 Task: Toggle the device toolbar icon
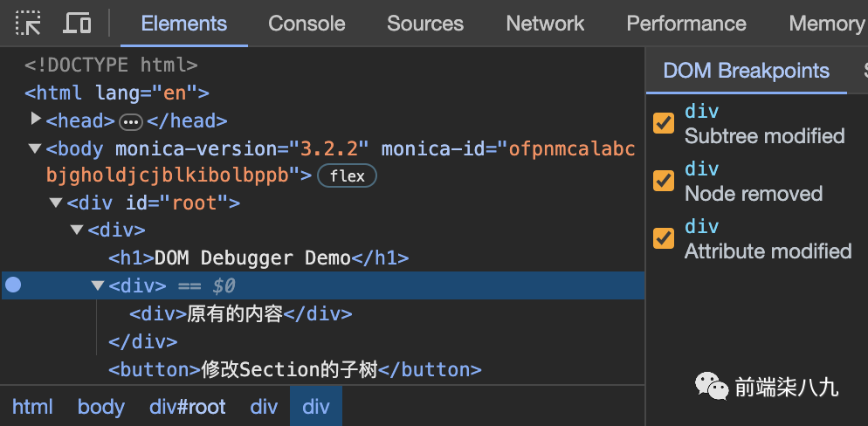78,23
